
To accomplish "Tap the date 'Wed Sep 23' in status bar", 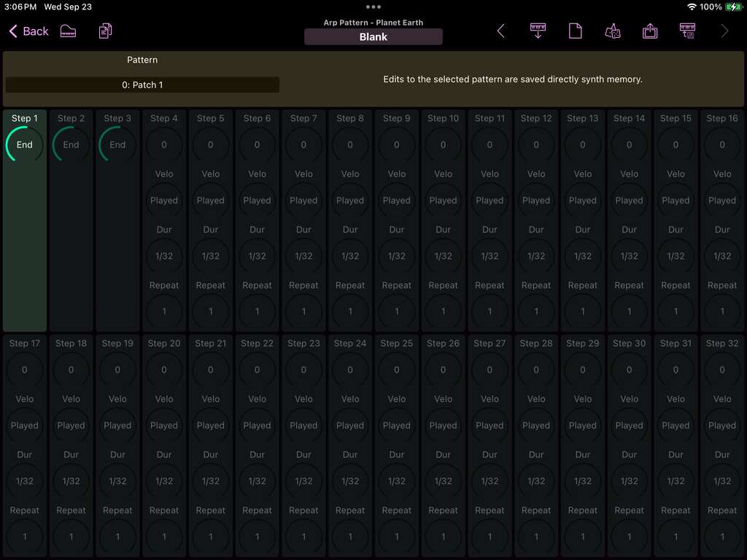I will [68, 7].
